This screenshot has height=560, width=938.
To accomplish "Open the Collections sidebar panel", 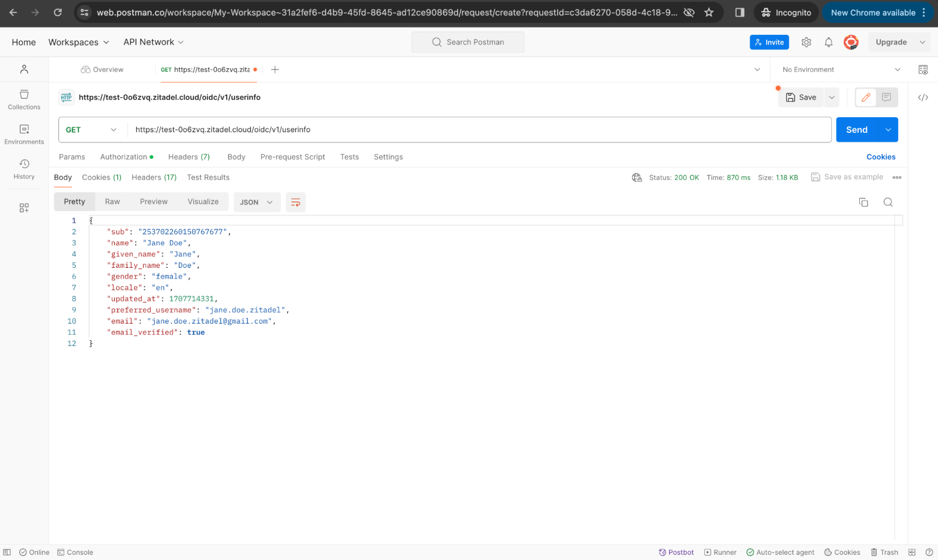I will pyautogui.click(x=24, y=99).
